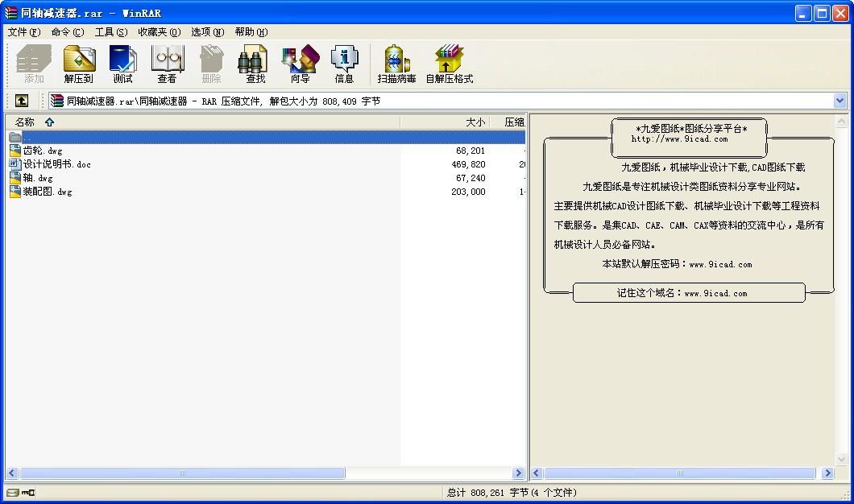
Task: Select the 齿轮.dwg file
Action: pyautogui.click(x=42, y=151)
